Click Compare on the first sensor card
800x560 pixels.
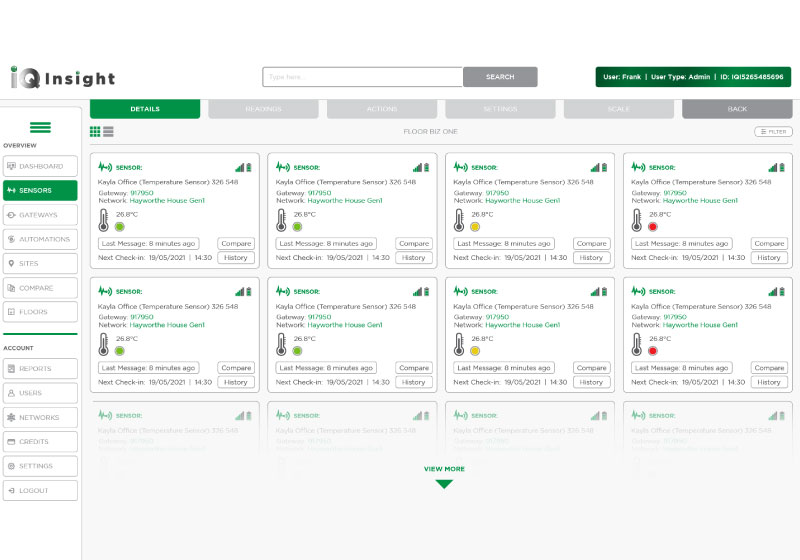pos(235,243)
